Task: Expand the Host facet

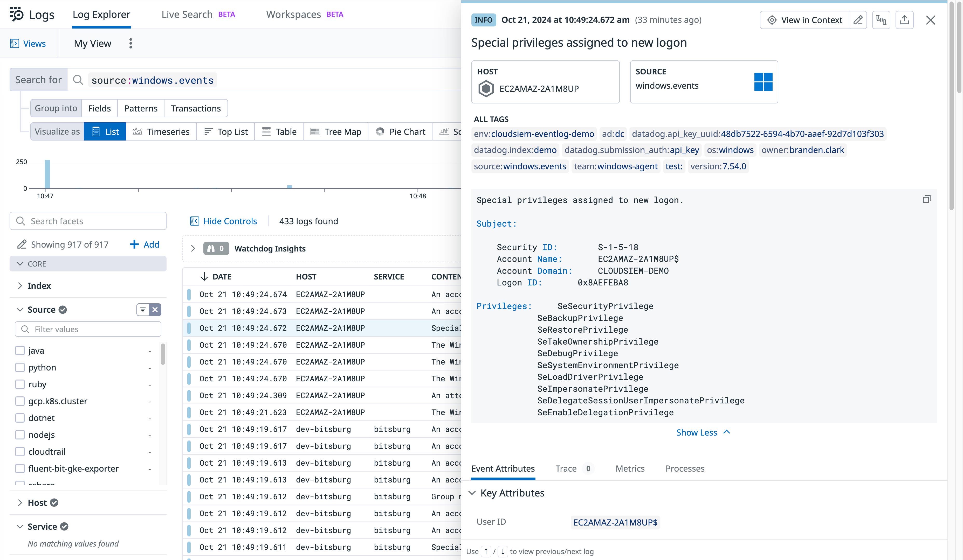Action: (20, 502)
